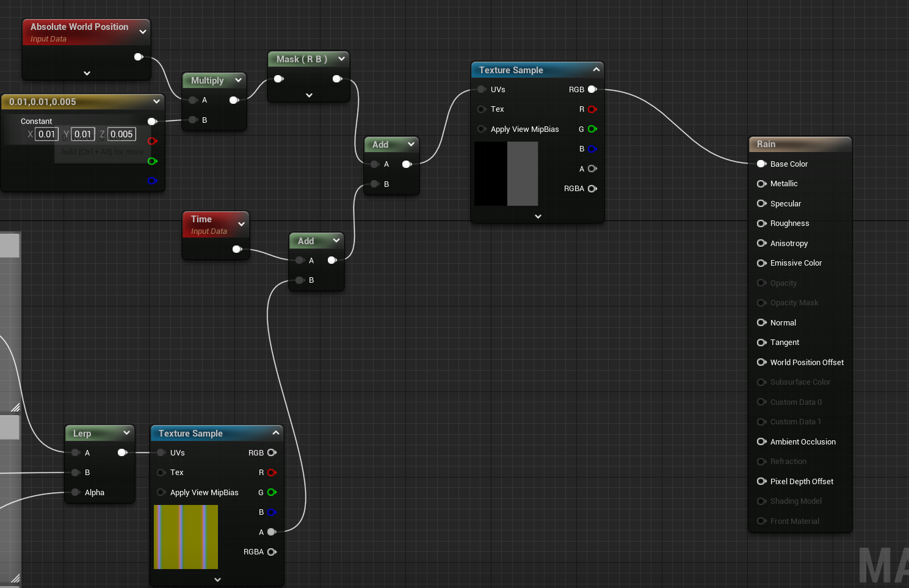Click the blue output pin on Constant node
The height and width of the screenshot is (588, 909).
[153, 181]
